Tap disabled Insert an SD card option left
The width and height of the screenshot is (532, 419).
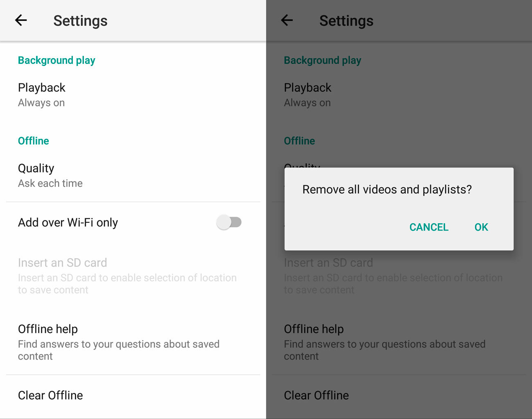coord(133,276)
